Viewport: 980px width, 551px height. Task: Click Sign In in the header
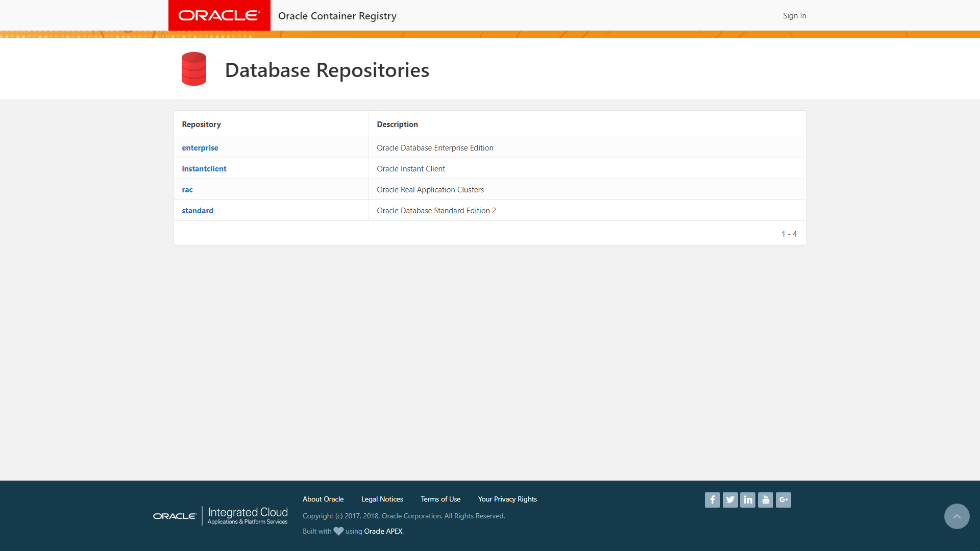pos(794,16)
